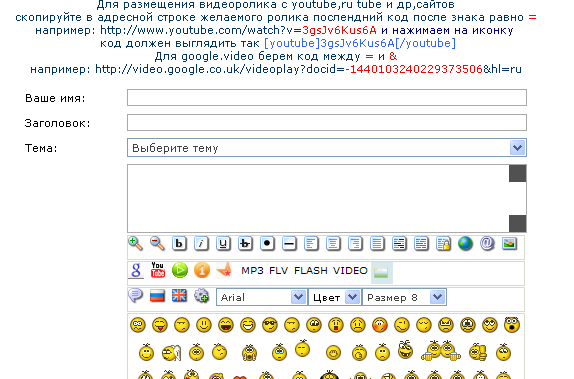Insert the sunglasses smiley
Screen dimensions: 574x379
point(270,325)
